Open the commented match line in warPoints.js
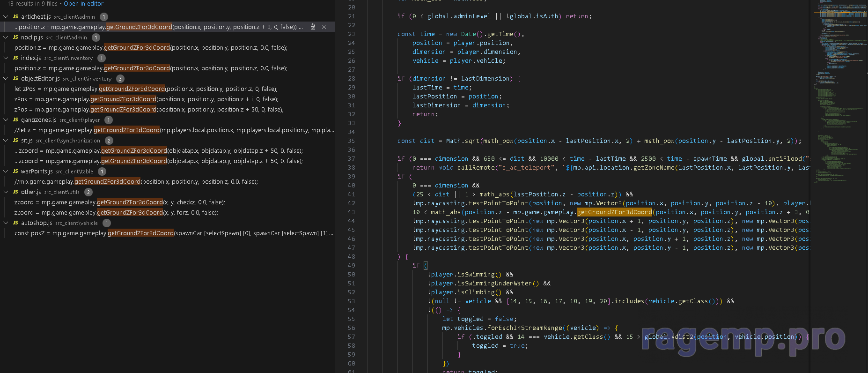Screen dimensions: 868x373 coord(136,181)
